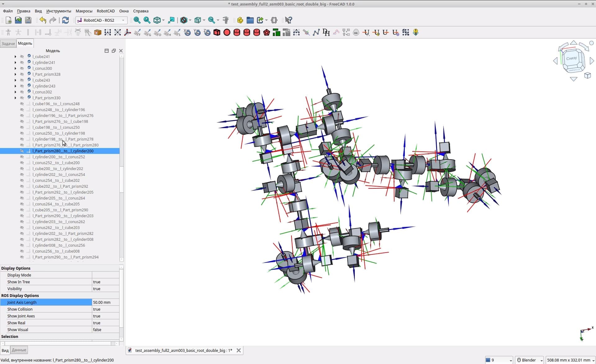Open the Макросы menu
This screenshot has width=596, height=364.
point(84,11)
